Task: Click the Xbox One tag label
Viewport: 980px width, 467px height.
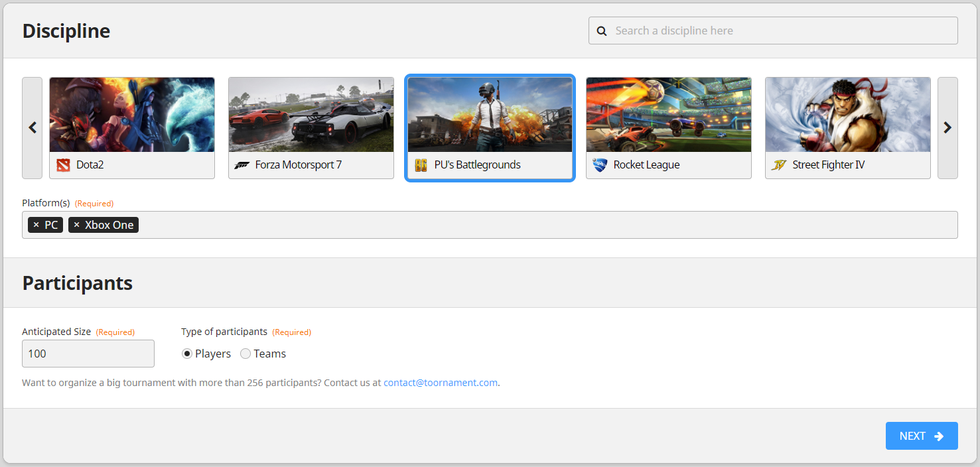Action: [109, 225]
